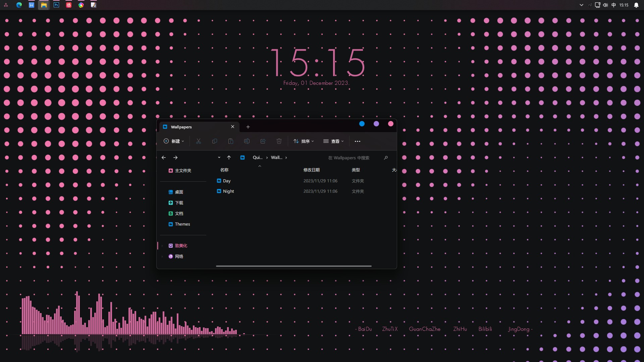Open the search icon in the Wallpapers window
Image resolution: width=644 pixels, height=362 pixels.
[386, 158]
